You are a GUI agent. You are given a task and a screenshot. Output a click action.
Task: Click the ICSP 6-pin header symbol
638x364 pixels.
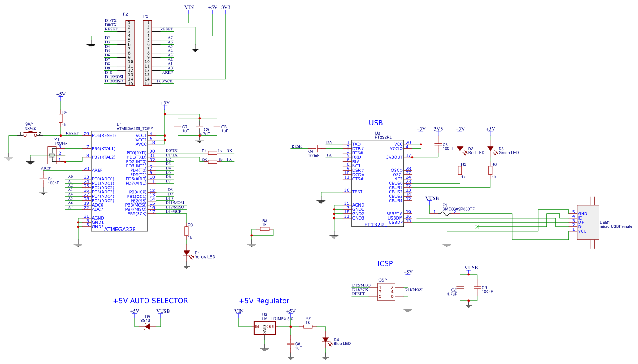[386, 292]
